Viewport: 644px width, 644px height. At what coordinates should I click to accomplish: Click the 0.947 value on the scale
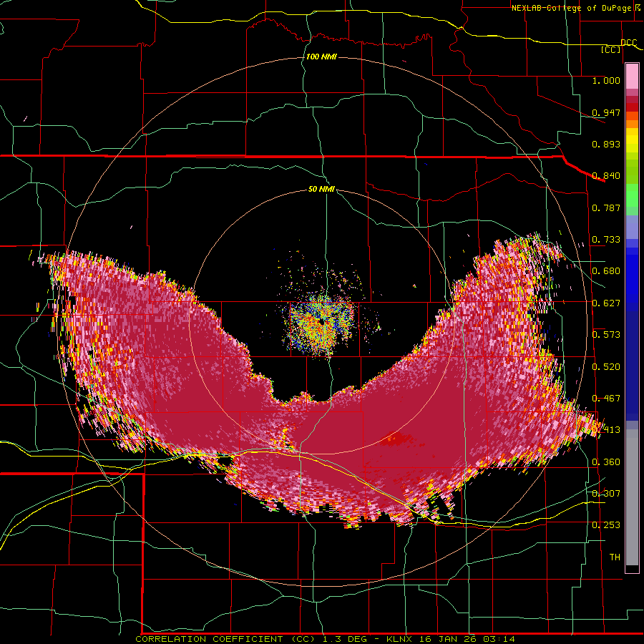click(606, 112)
